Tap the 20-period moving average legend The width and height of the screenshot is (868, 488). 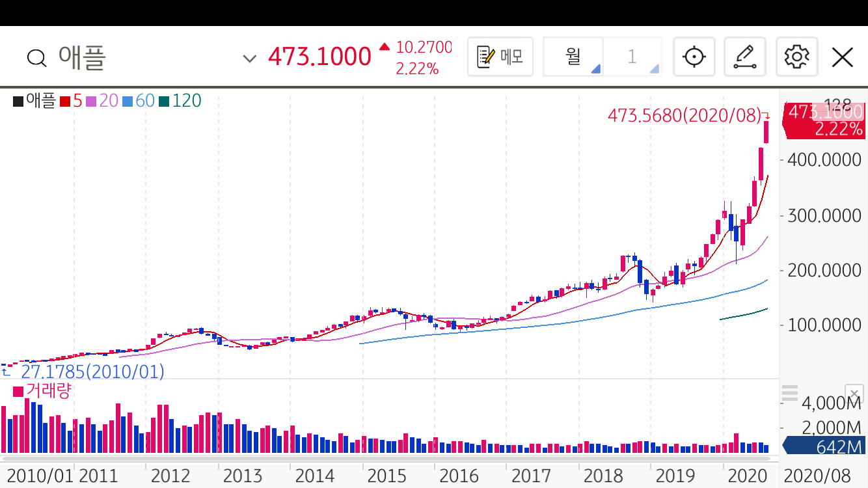tap(102, 101)
